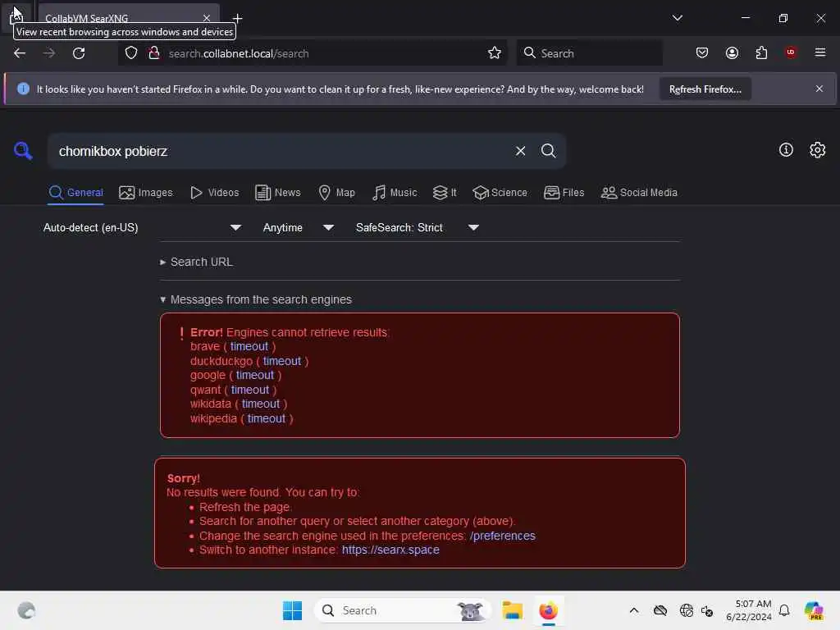
Task: Click the Windows taskbar Search box
Action: coord(402,610)
